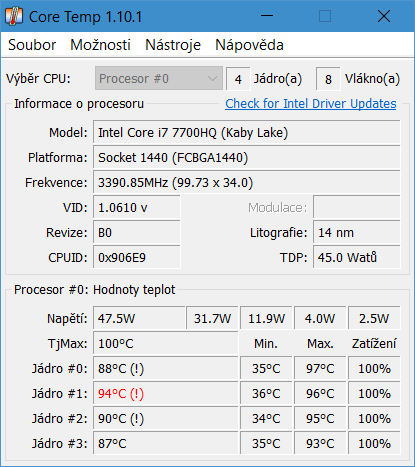The image size is (415, 467).
Task: Click Jádro #0 maximum value 97°C
Action: 320,369
